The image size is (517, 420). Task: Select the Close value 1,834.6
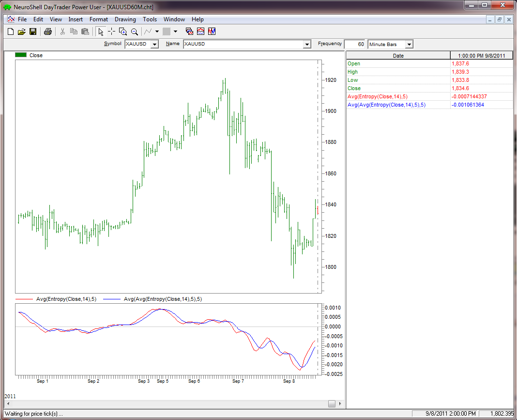click(460, 89)
